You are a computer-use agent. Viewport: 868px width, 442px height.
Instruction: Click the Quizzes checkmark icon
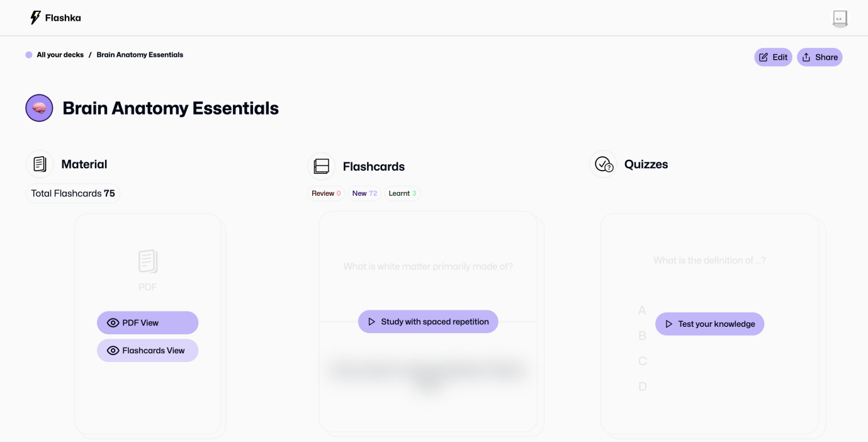coord(603,164)
